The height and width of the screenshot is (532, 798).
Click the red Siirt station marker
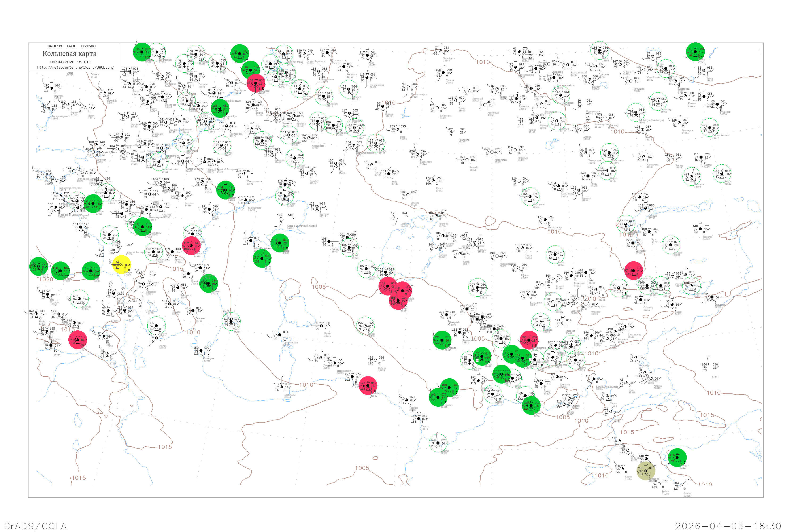point(78,340)
